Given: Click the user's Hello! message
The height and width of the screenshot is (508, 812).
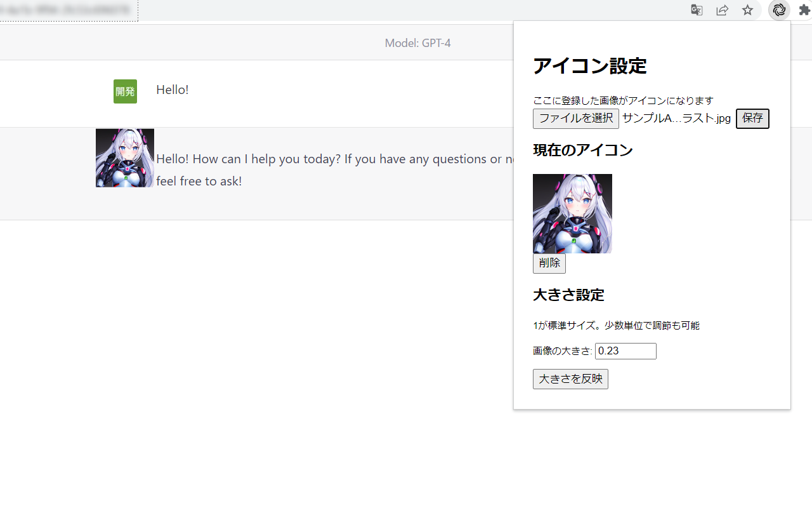Looking at the screenshot, I should click(x=173, y=90).
